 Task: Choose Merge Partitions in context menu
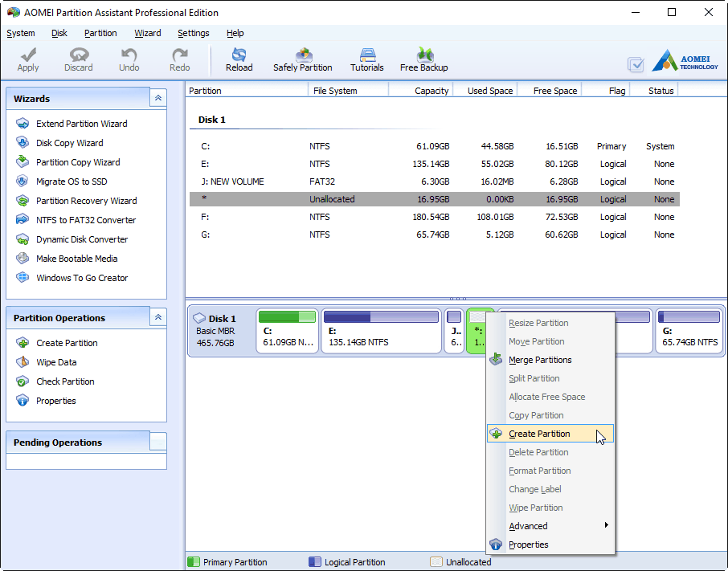tap(550, 360)
